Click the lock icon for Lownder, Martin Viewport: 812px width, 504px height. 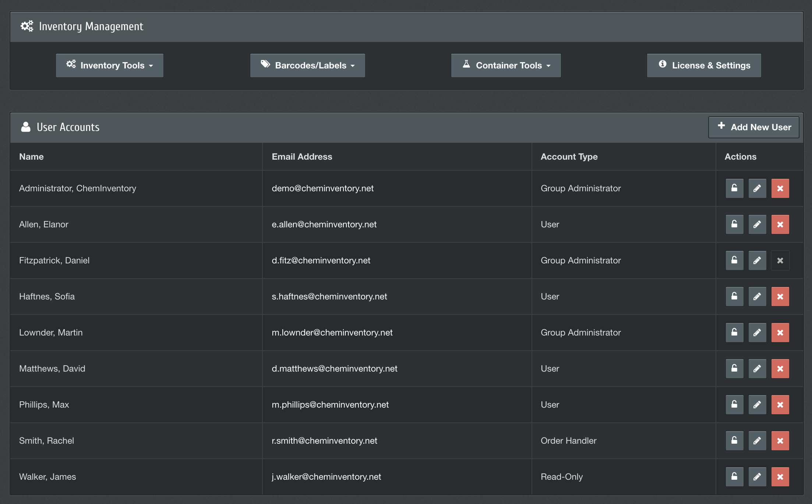click(x=734, y=333)
